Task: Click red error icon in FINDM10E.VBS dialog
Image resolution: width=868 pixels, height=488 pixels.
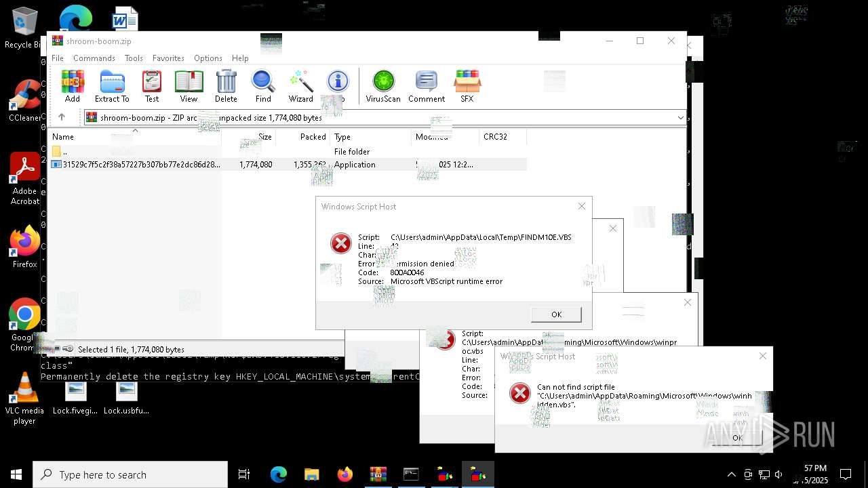Action: 340,243
